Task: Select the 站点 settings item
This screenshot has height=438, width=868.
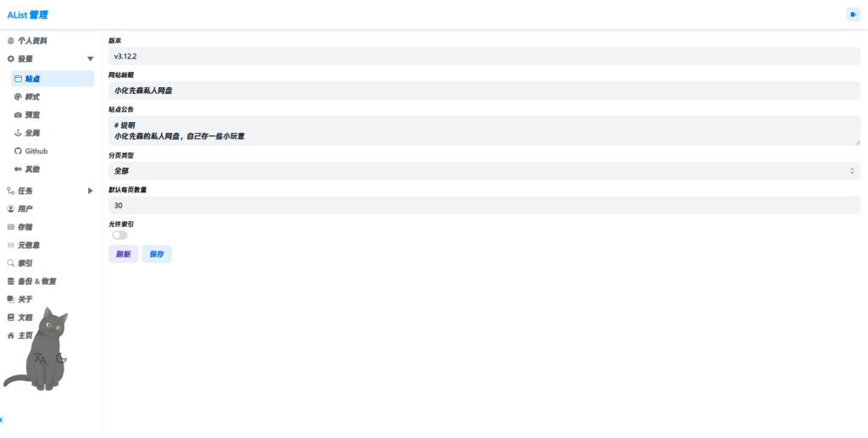Action: [x=53, y=79]
